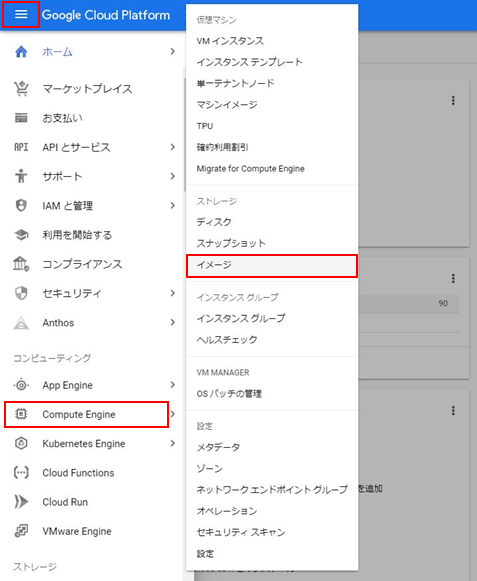Select メタデータ under settings
The height and width of the screenshot is (581, 477).
[x=272, y=447]
